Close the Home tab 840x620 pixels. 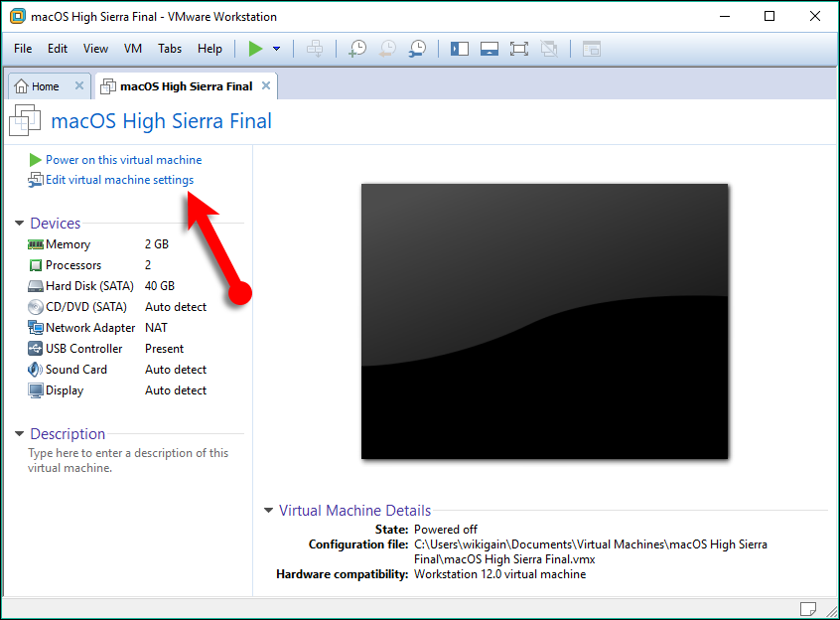79,85
